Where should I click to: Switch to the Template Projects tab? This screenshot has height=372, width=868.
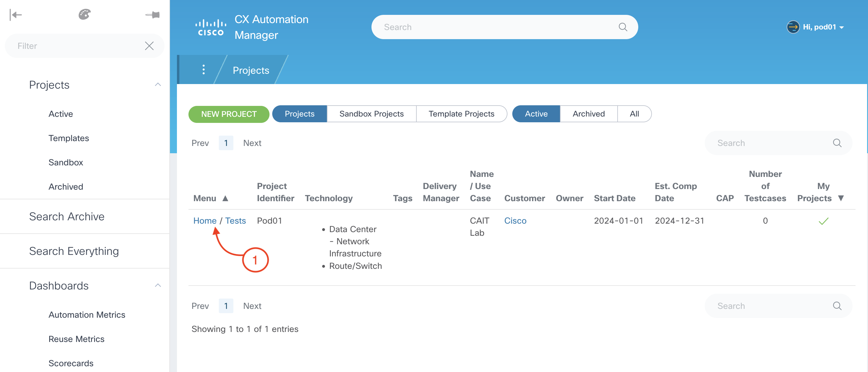(461, 114)
